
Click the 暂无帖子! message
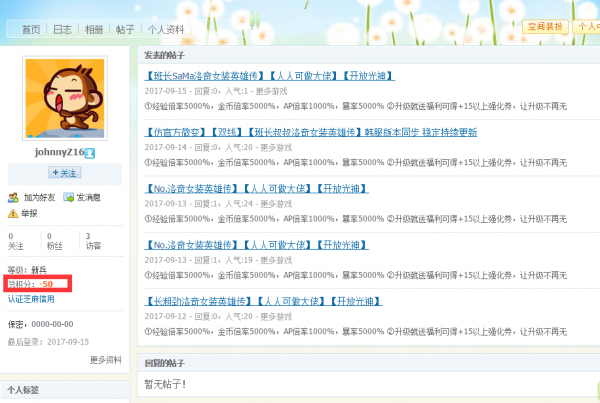165,384
